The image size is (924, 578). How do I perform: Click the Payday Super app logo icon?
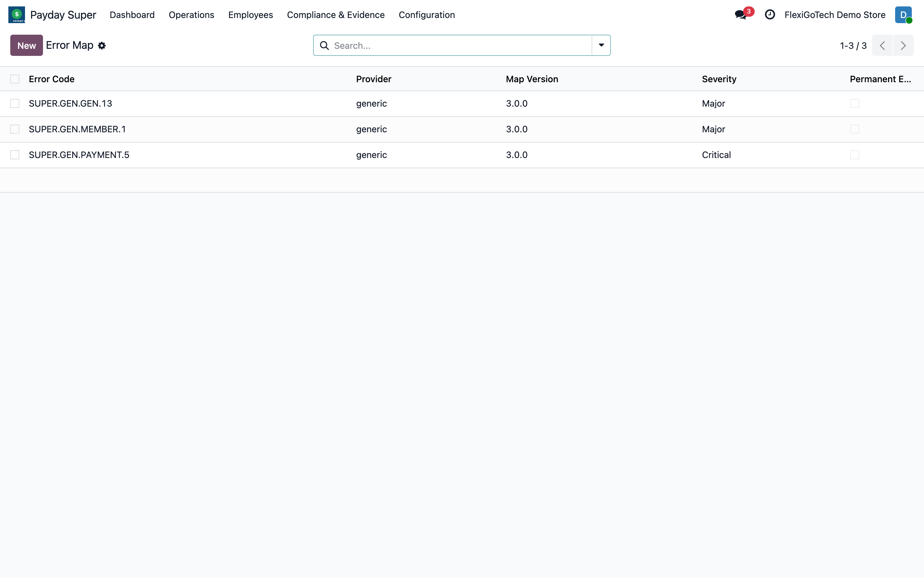16,14
